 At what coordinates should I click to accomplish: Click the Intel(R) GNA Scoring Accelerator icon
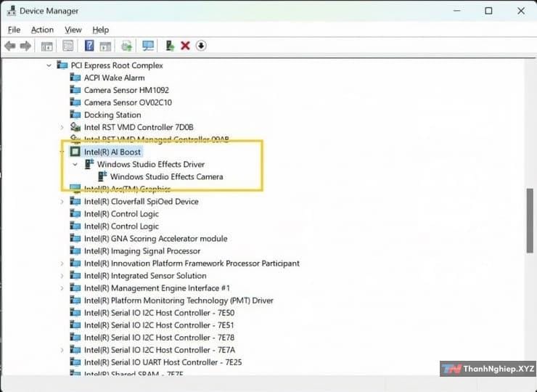pos(75,238)
